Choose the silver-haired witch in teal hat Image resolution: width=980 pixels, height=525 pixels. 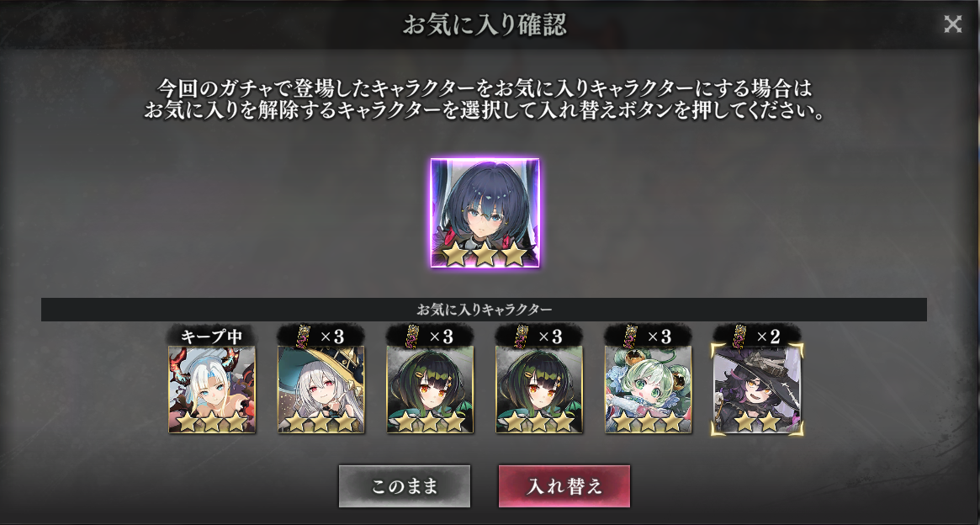[321, 390]
